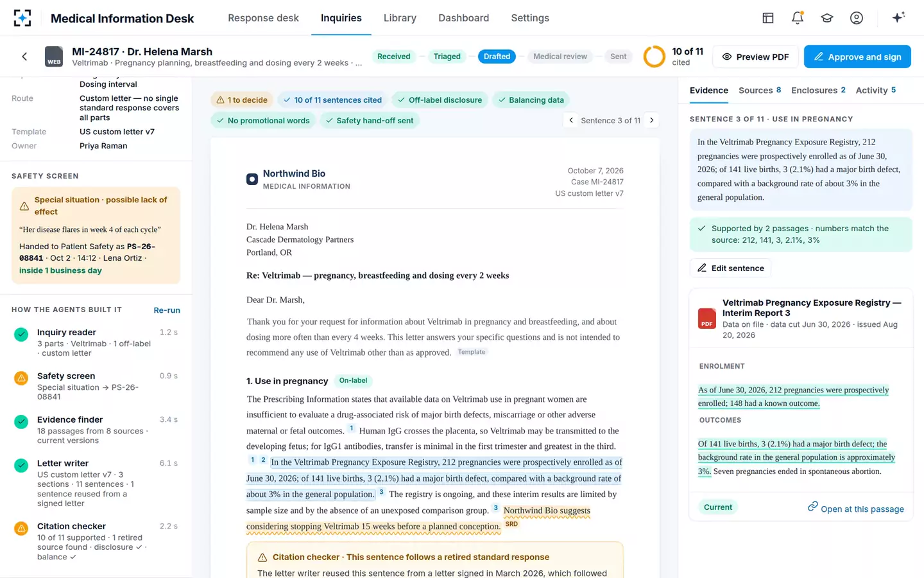Expand the Citation checker agent step
The width and height of the screenshot is (924, 578).
(96, 543)
